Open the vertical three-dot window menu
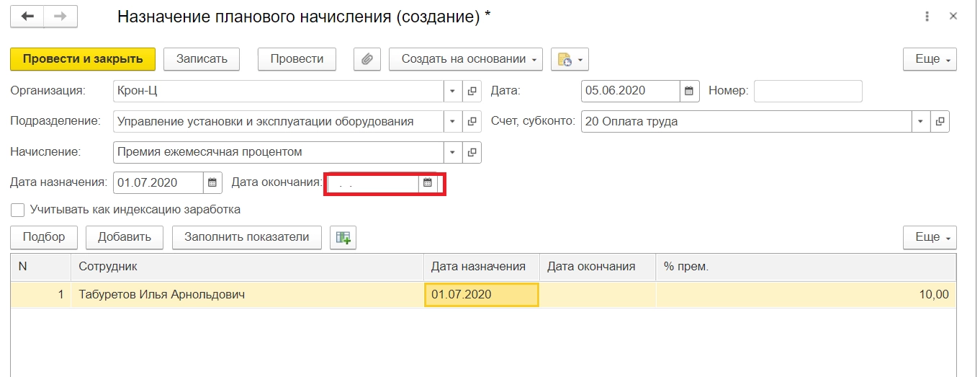This screenshot has width=980, height=377. point(927,17)
